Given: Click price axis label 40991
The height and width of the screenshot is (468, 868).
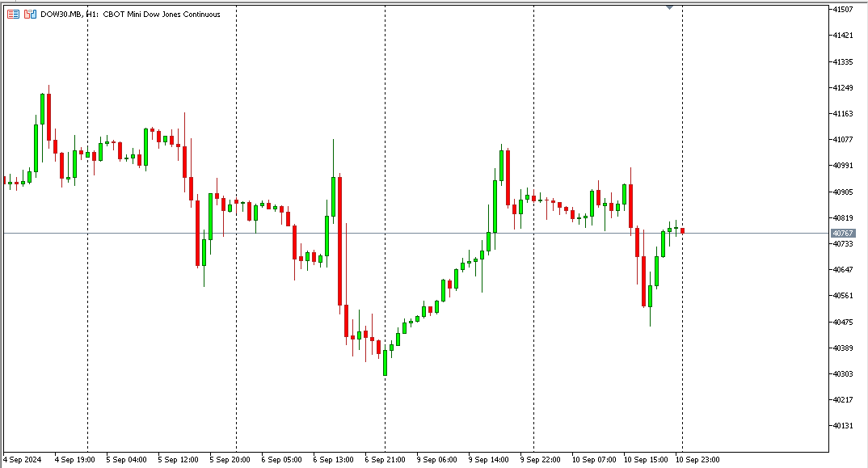Looking at the screenshot, I should coord(843,166).
